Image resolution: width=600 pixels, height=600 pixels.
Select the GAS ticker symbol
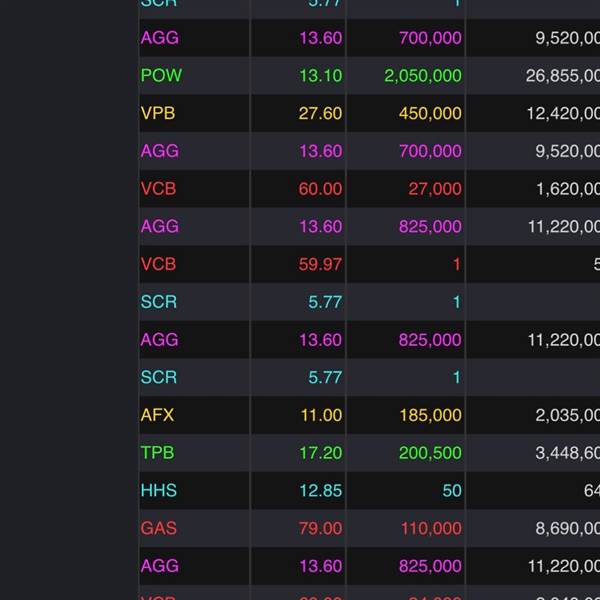(x=158, y=528)
